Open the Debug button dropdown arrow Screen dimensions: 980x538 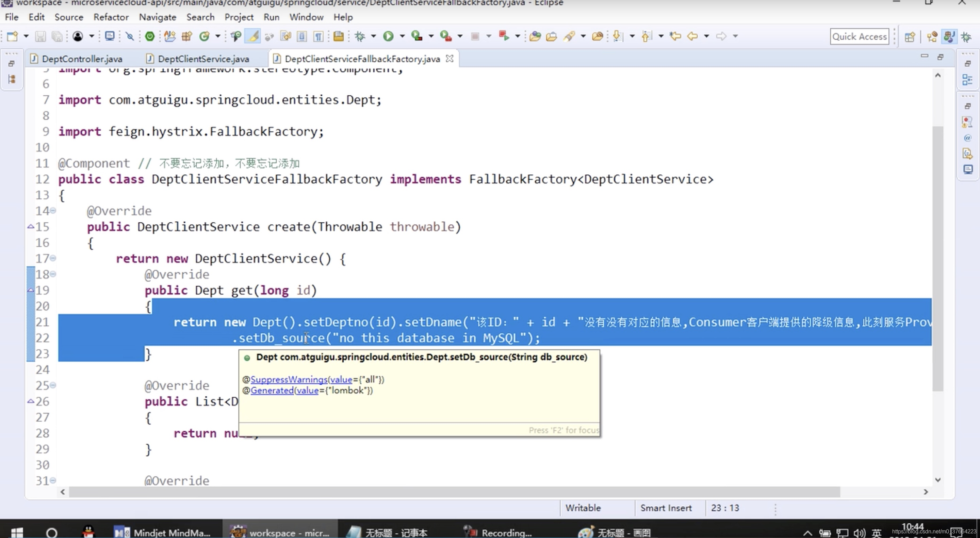(x=374, y=36)
